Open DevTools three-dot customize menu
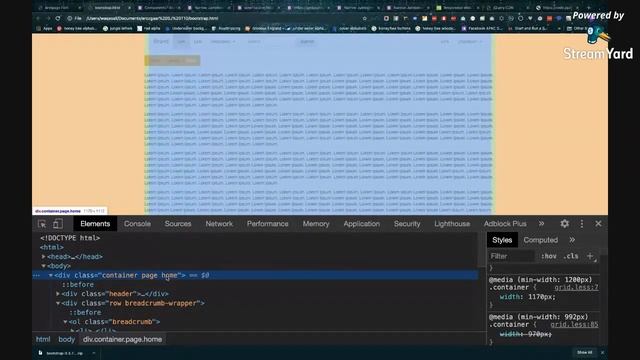 point(582,224)
